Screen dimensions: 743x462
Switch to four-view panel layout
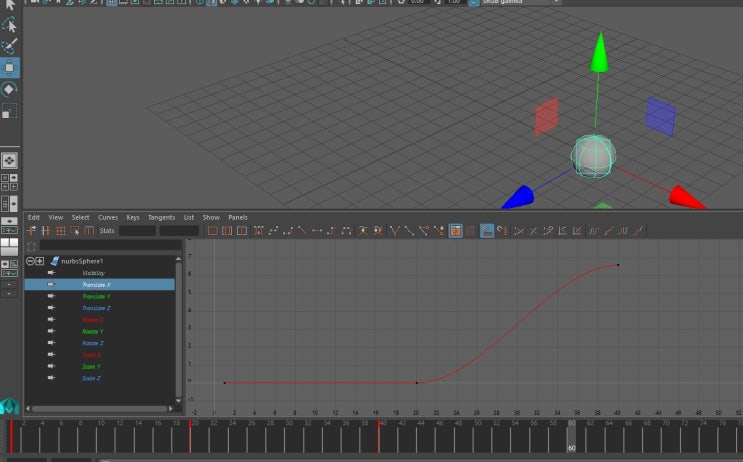tap(9, 181)
